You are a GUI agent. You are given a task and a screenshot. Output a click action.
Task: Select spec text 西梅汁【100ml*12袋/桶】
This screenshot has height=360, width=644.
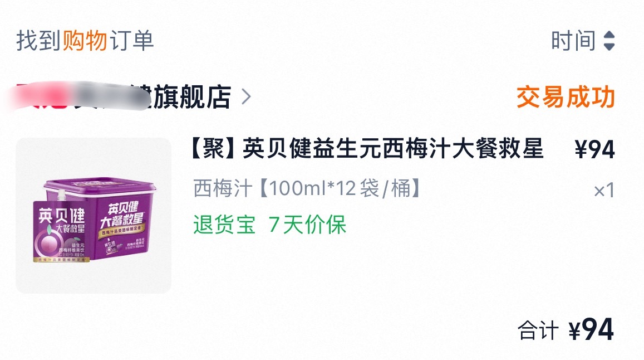coord(307,188)
